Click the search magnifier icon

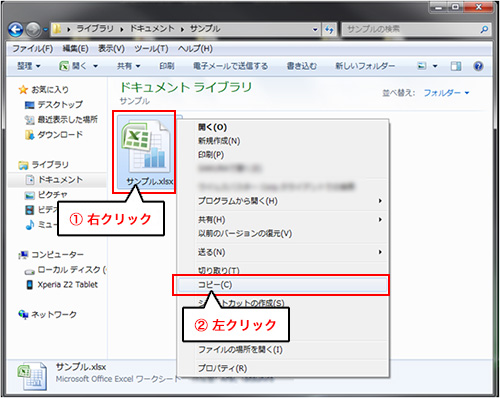[x=484, y=29]
